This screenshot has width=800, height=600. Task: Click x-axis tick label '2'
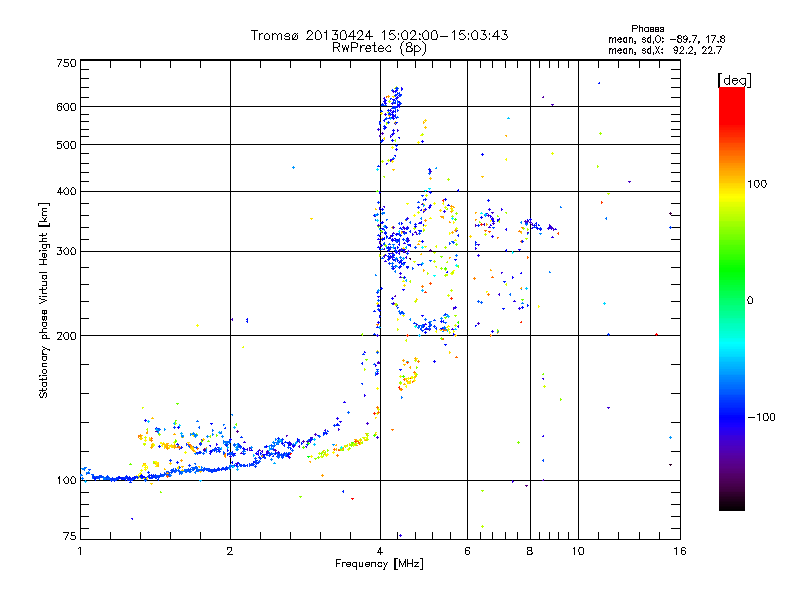point(230,551)
